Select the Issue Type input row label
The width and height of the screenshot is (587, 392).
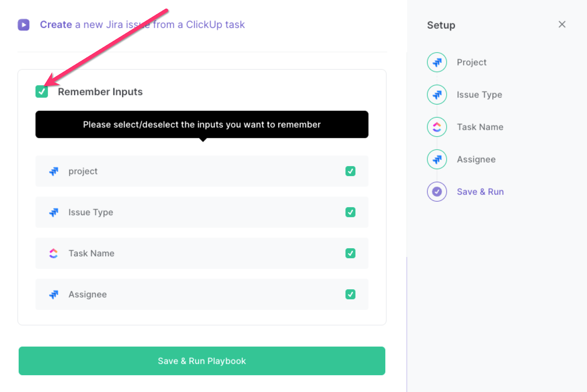(91, 212)
